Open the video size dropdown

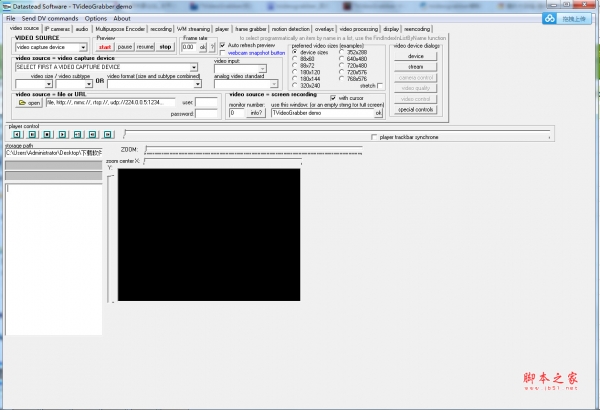point(49,84)
